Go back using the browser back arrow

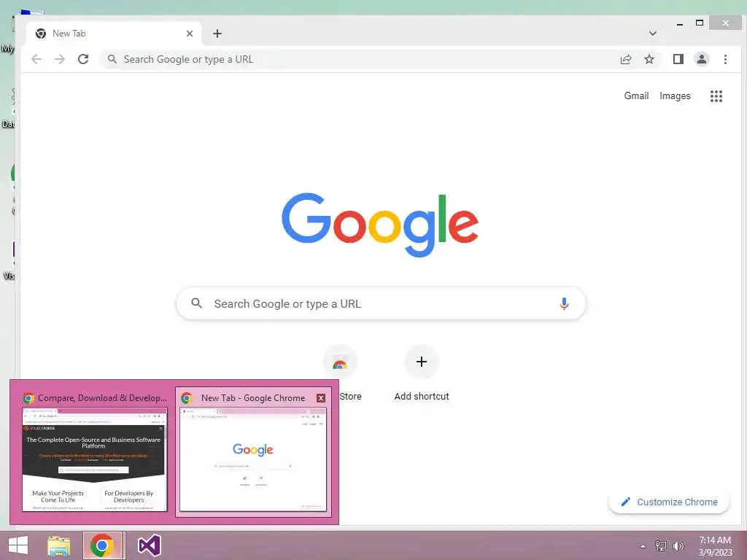coord(36,59)
